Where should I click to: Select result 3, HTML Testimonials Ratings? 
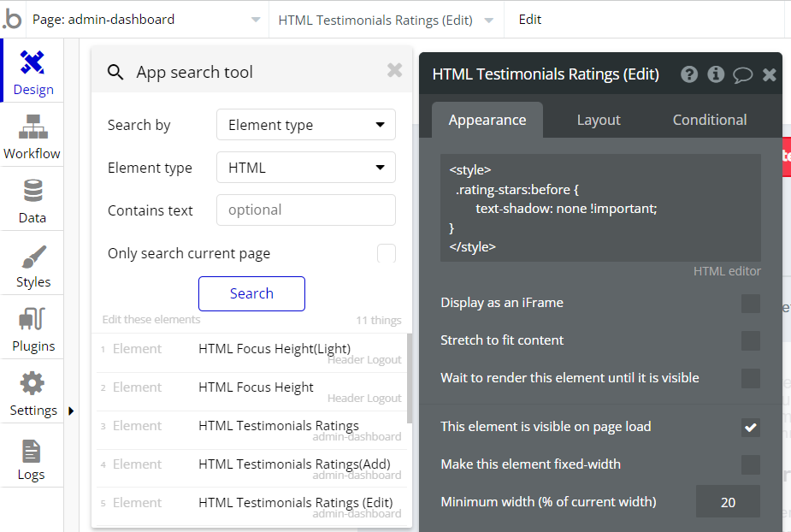coord(251,430)
